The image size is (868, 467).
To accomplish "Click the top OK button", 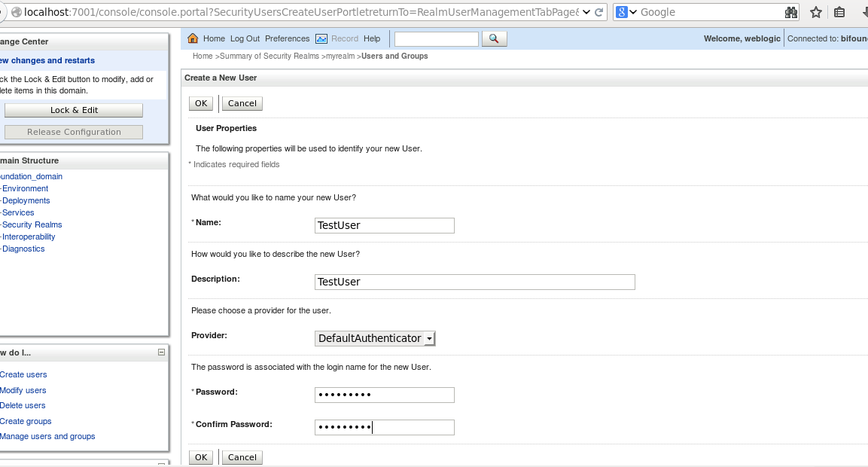I will pyautogui.click(x=201, y=104).
